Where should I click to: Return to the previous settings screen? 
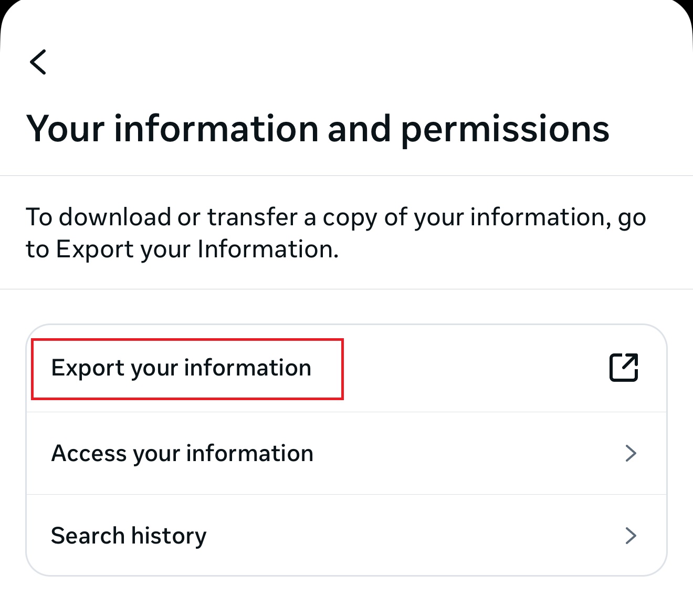click(x=38, y=62)
